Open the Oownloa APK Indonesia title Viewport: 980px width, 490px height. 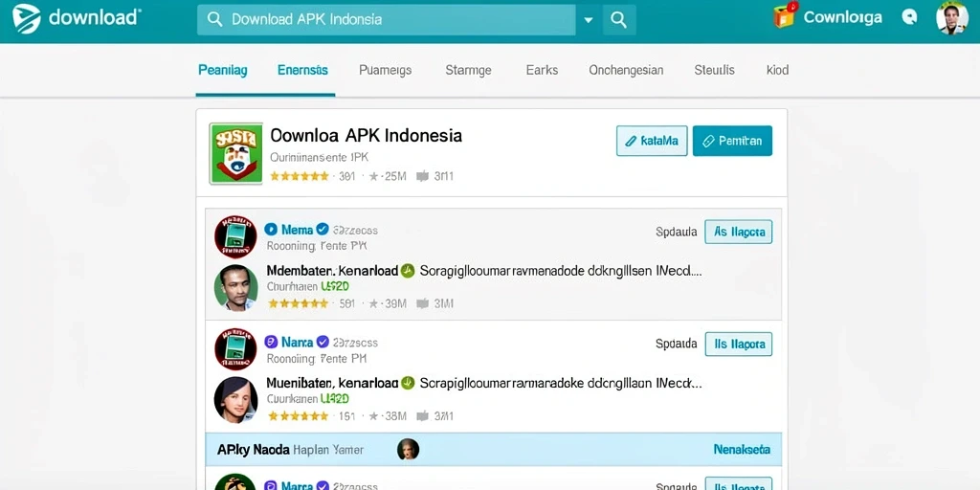tap(366, 135)
